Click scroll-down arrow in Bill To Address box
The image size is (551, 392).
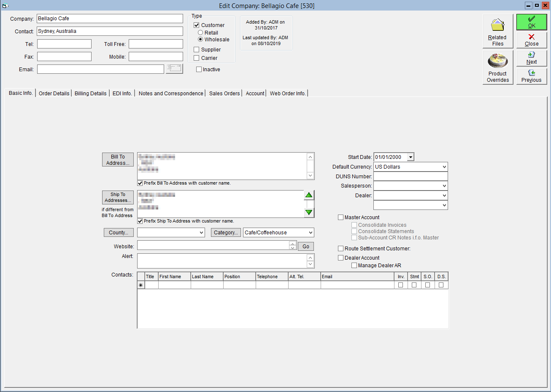tap(311, 175)
